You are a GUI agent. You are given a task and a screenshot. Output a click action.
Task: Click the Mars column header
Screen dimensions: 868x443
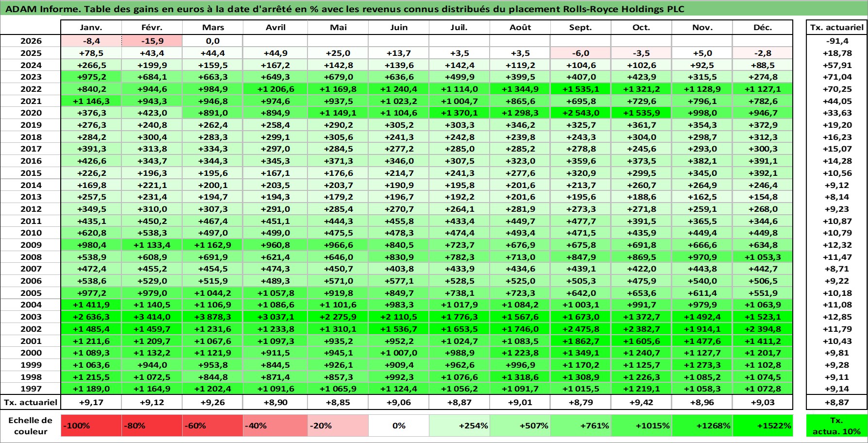click(213, 27)
